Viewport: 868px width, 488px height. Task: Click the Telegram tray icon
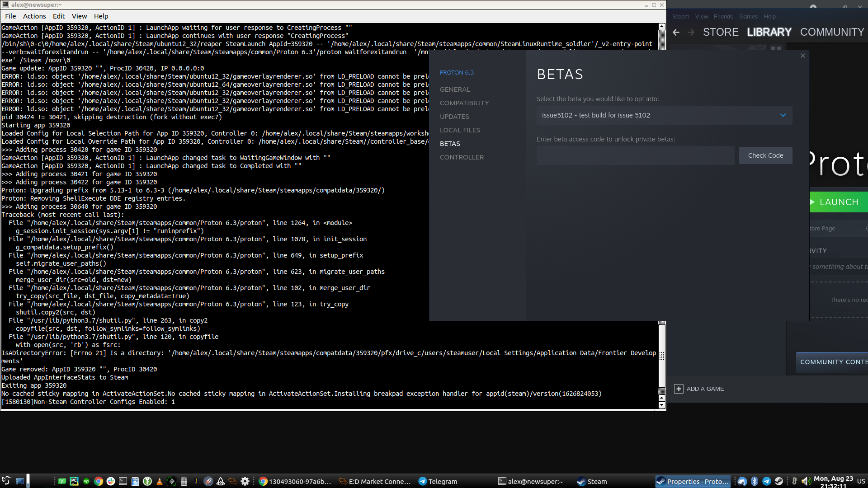pyautogui.click(x=767, y=481)
